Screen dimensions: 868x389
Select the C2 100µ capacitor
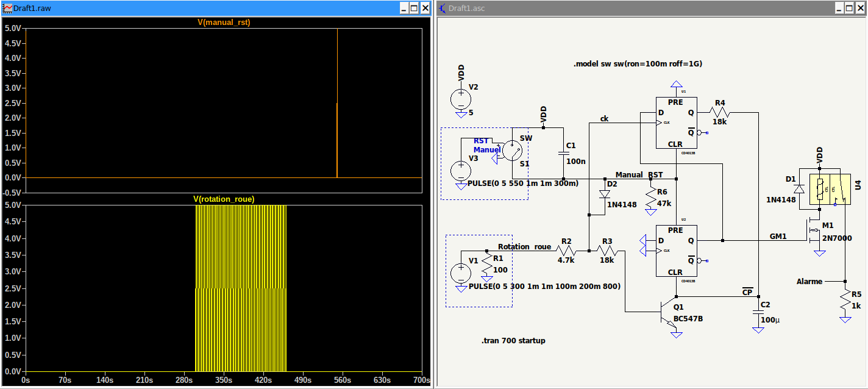click(758, 312)
